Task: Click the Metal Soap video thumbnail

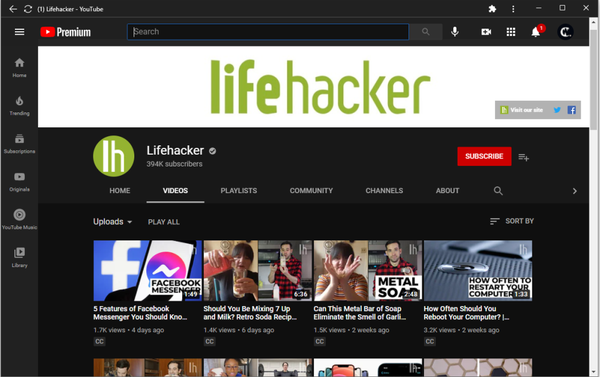Action: (368, 270)
